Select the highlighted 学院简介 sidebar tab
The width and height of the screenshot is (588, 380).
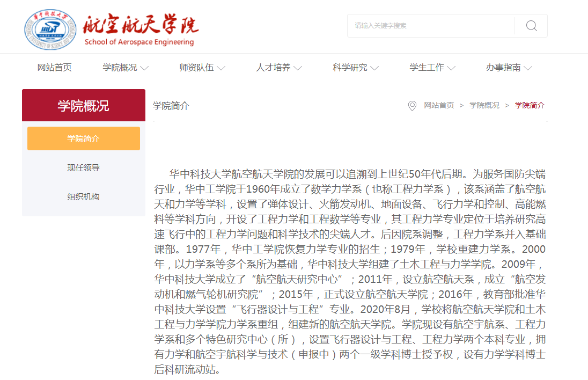[x=83, y=138]
